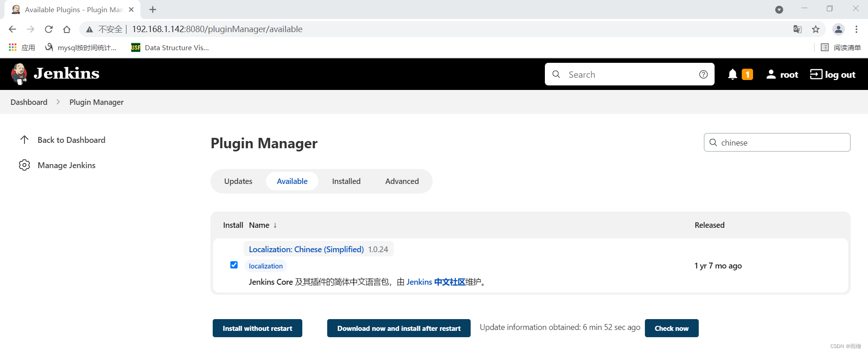Click the browser back arrow
The height and width of the screenshot is (353, 868).
coord(12,29)
